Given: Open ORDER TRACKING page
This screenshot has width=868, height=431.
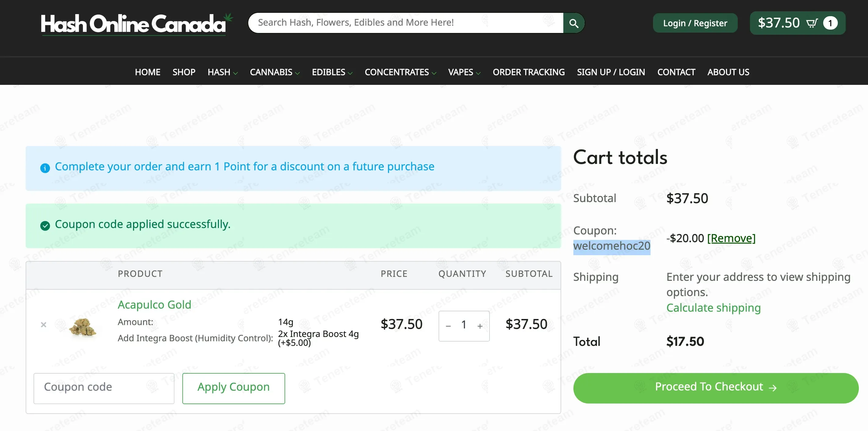Looking at the screenshot, I should point(529,72).
